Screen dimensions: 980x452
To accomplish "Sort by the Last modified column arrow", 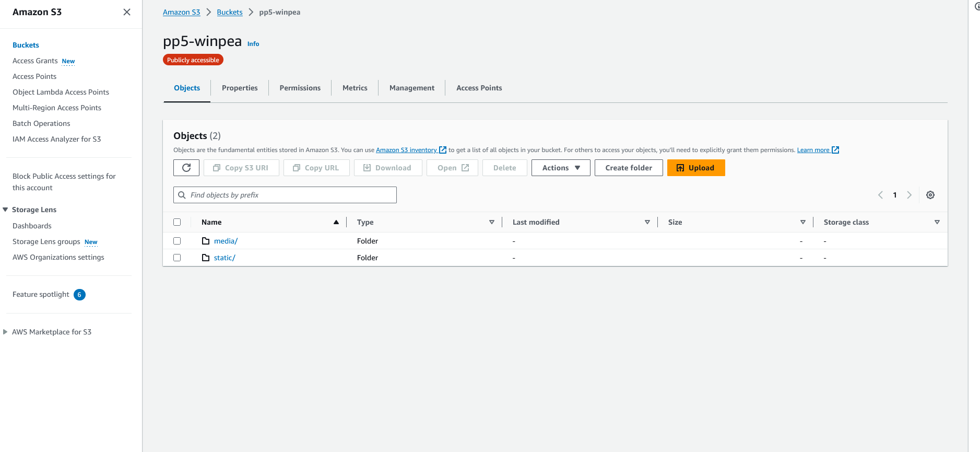I will [647, 222].
